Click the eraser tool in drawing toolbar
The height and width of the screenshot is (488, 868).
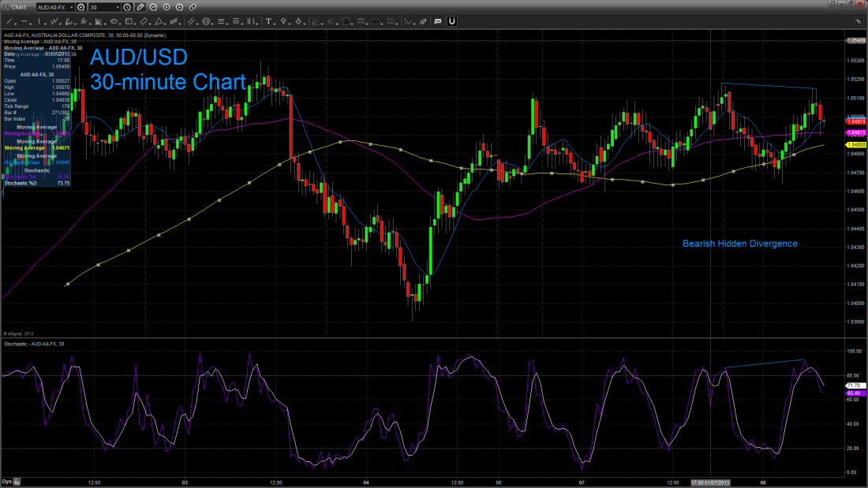[422, 20]
